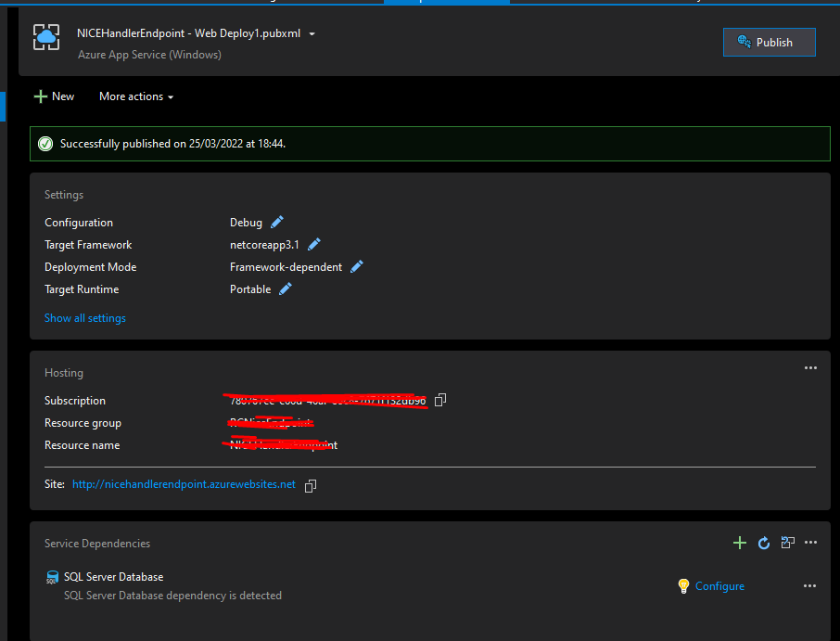Image resolution: width=840 pixels, height=641 pixels.
Task: Select the "Debug" configuration value
Action: 246,223
